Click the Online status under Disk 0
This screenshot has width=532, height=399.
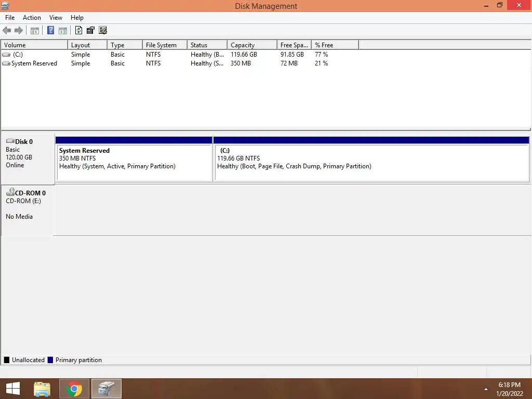click(x=15, y=165)
